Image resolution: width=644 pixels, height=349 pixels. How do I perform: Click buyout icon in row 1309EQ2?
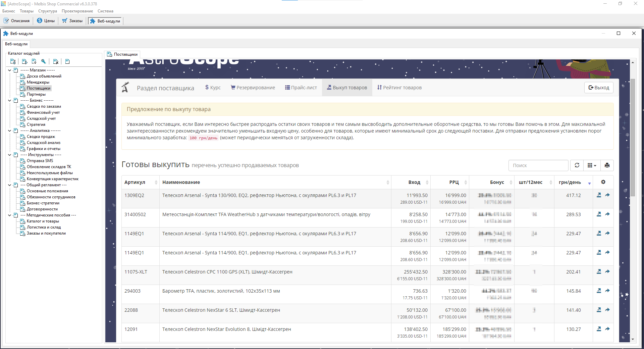click(x=599, y=195)
